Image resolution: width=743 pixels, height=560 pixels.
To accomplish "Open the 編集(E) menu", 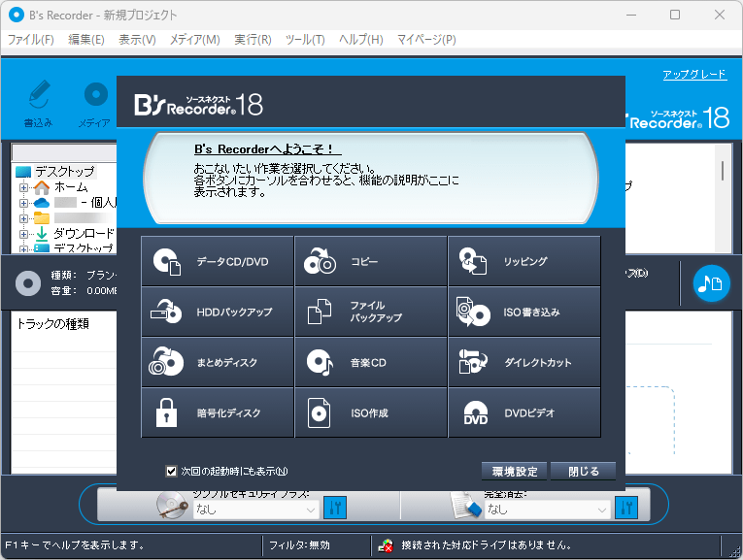I will [x=85, y=39].
